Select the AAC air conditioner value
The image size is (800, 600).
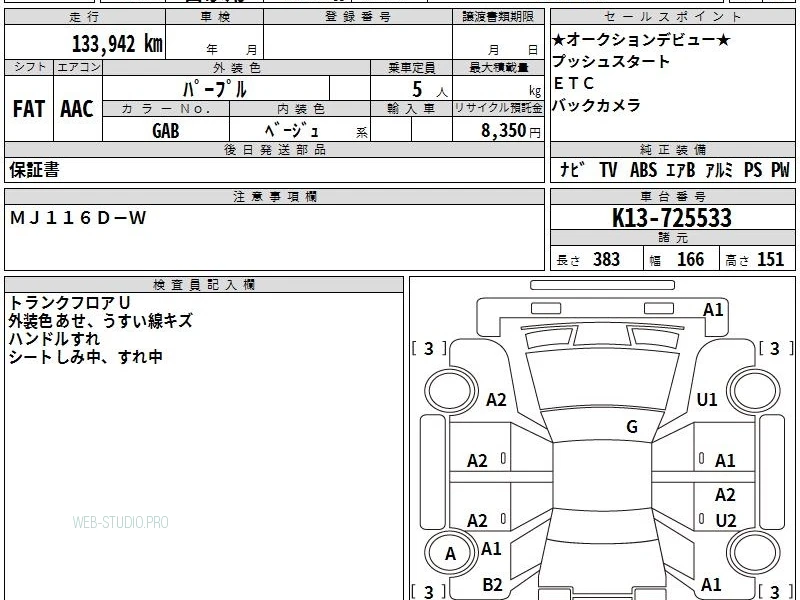77,109
